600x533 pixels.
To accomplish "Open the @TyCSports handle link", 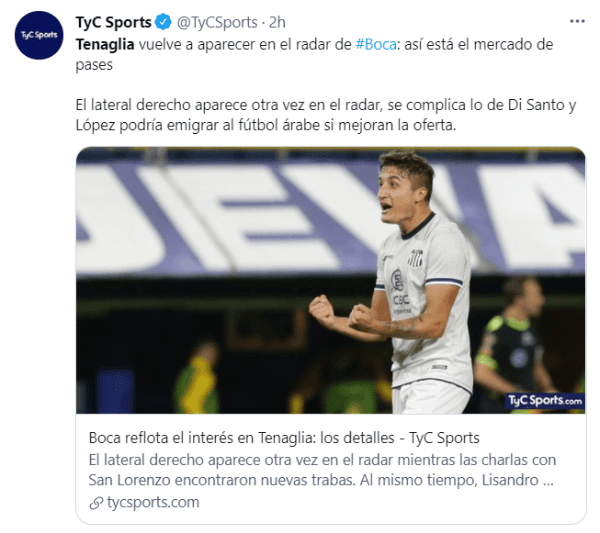I will pos(217,23).
